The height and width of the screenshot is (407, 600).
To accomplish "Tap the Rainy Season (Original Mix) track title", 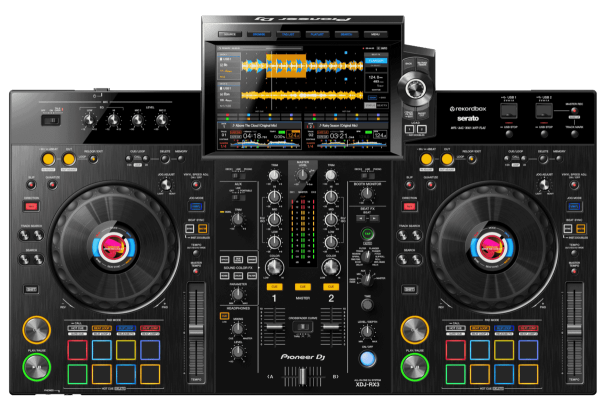I will (x=339, y=125).
